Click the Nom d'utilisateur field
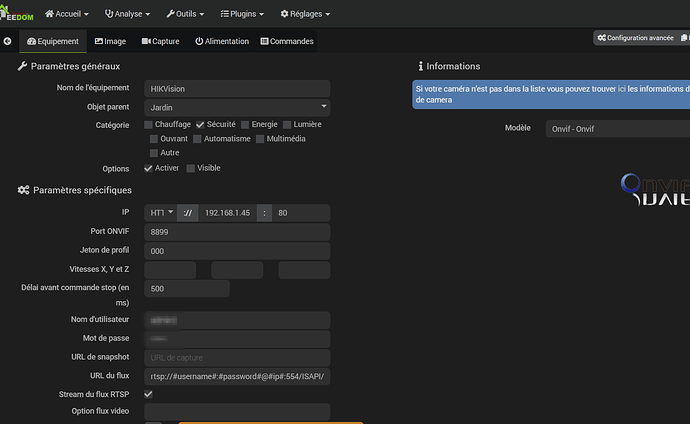The height and width of the screenshot is (424, 690). (x=237, y=320)
